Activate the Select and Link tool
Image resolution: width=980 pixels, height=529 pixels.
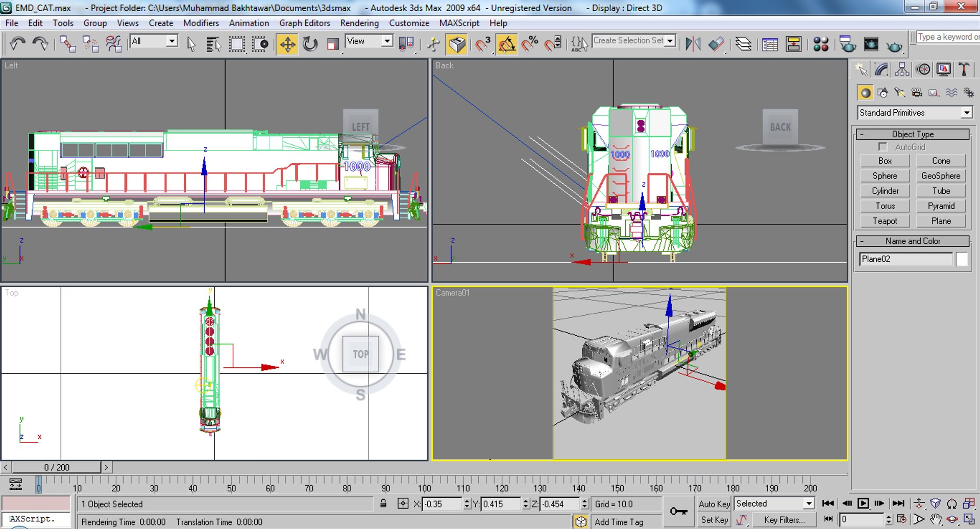click(67, 44)
